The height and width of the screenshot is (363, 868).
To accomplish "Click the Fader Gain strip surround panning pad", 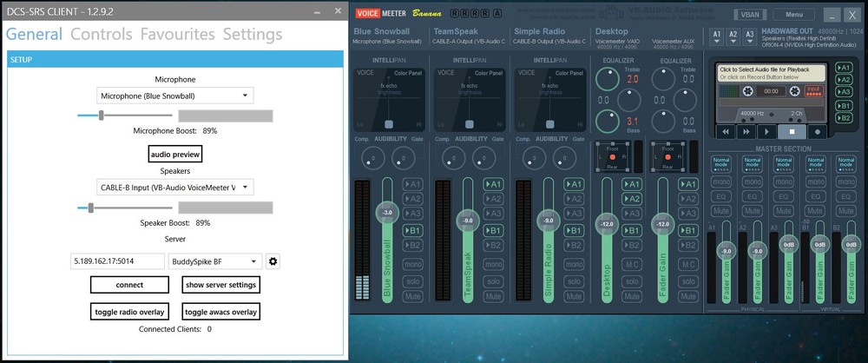I will tap(667, 157).
